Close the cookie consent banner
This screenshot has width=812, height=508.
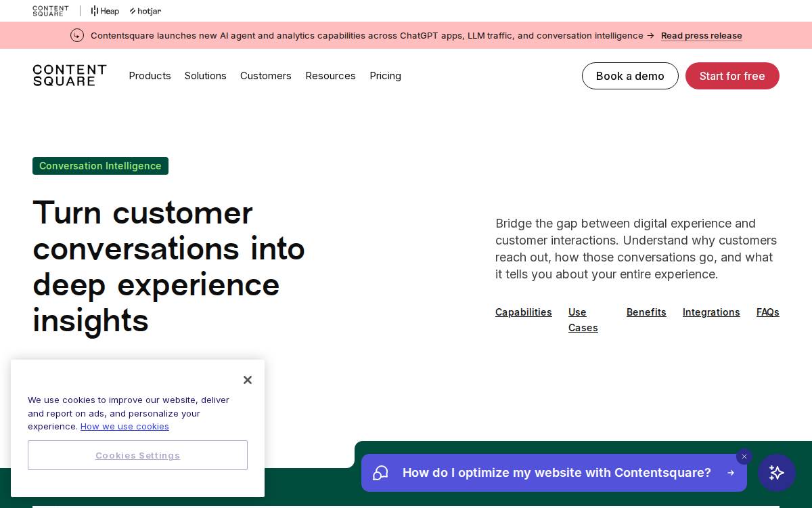click(x=248, y=380)
